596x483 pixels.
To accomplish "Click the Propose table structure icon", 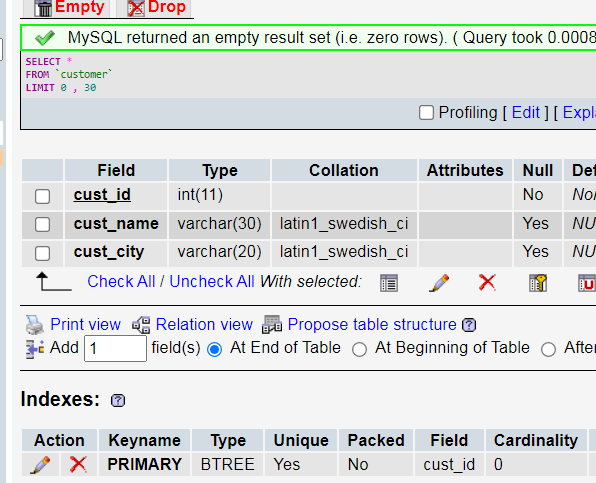I will 272,325.
